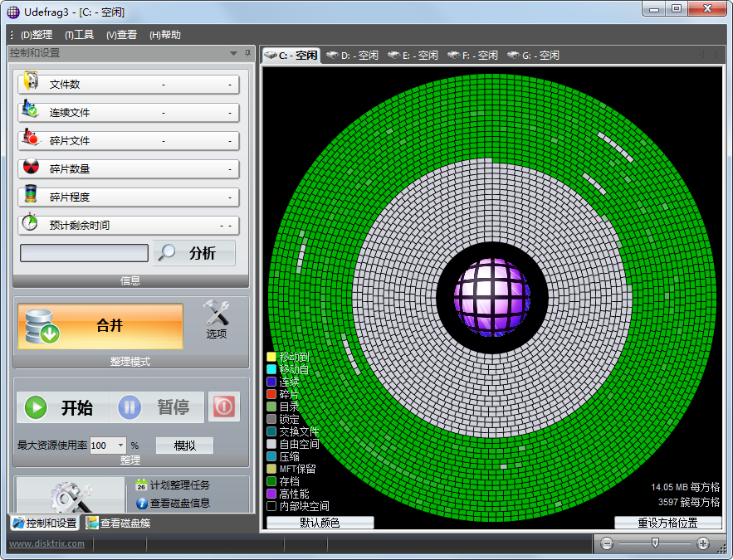Click the purple 高性能 color swatch
Screen dimensions: 733x560
coord(271,494)
